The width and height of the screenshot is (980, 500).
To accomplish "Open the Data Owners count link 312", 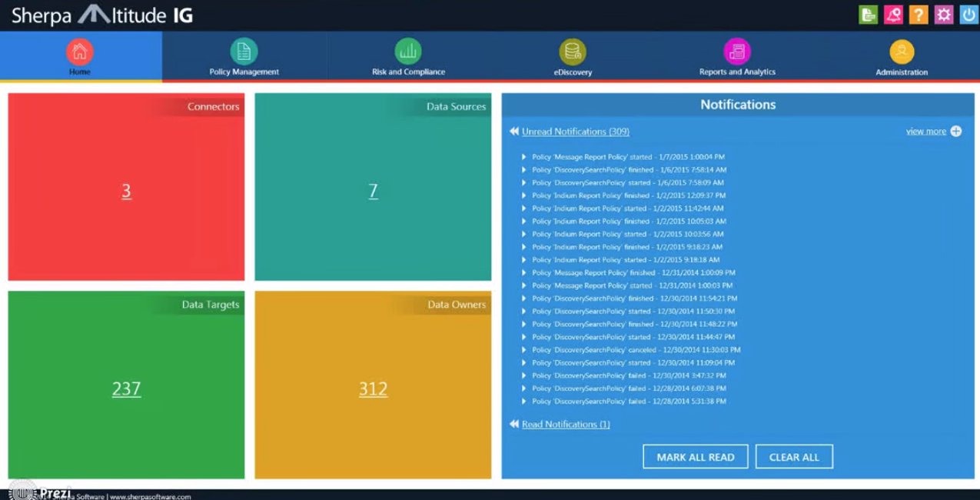I will [373, 388].
